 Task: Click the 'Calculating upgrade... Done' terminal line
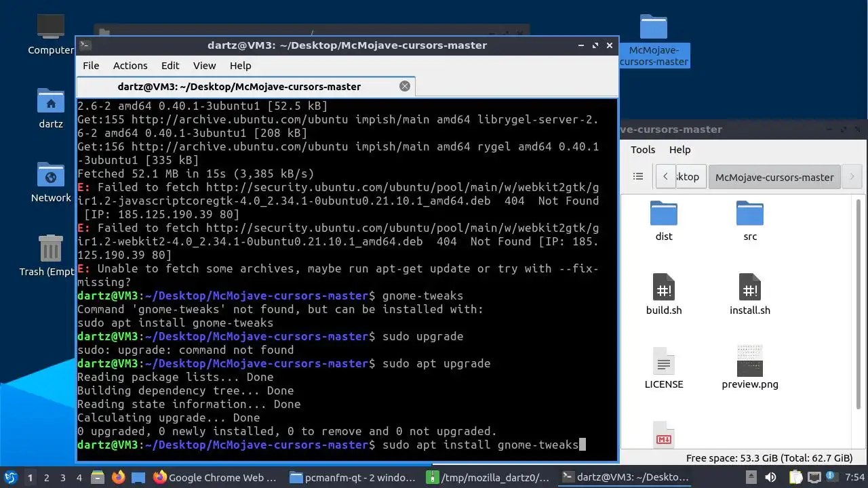click(x=168, y=418)
